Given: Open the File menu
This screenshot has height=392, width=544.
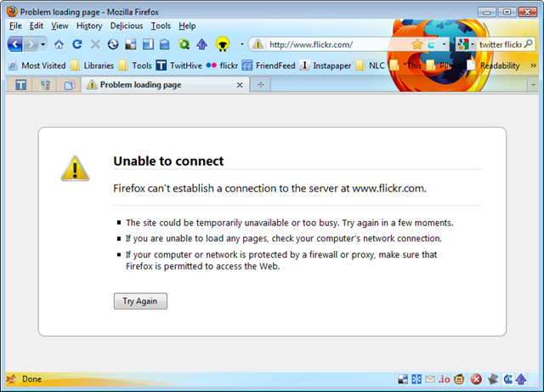Looking at the screenshot, I should pyautogui.click(x=15, y=26).
